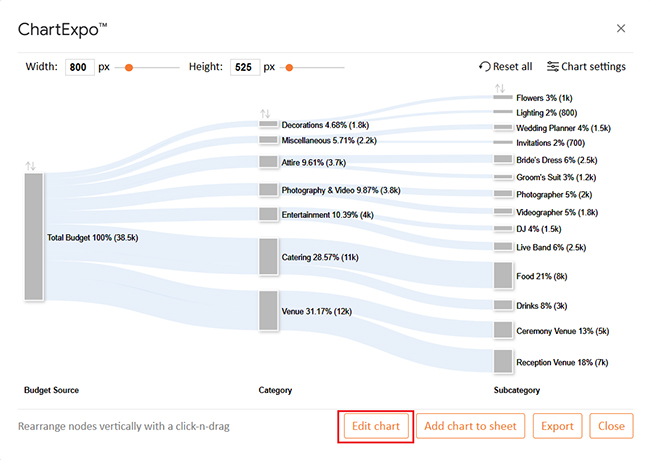Click the Width input field
The height and width of the screenshot is (460, 650).
(x=79, y=68)
